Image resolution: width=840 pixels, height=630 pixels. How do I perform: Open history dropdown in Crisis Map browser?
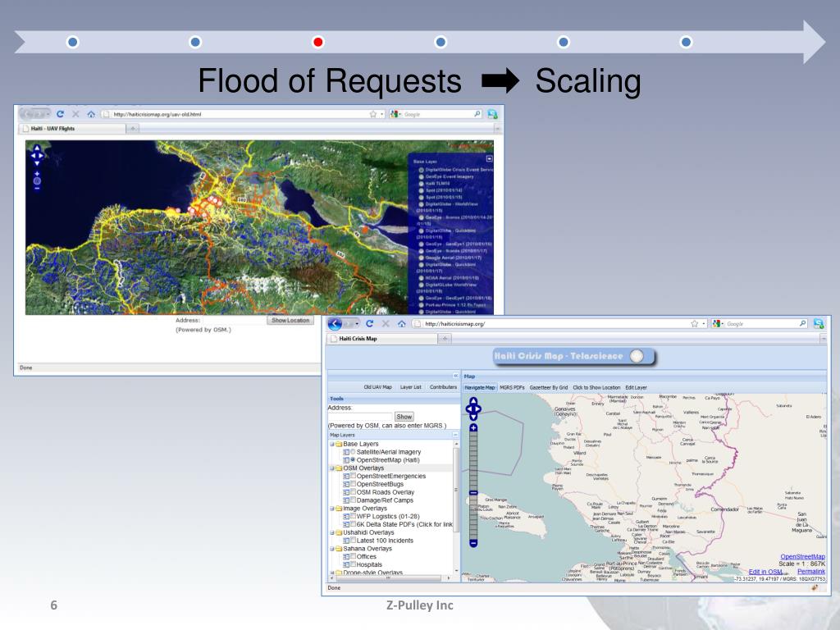pyautogui.click(x=358, y=324)
